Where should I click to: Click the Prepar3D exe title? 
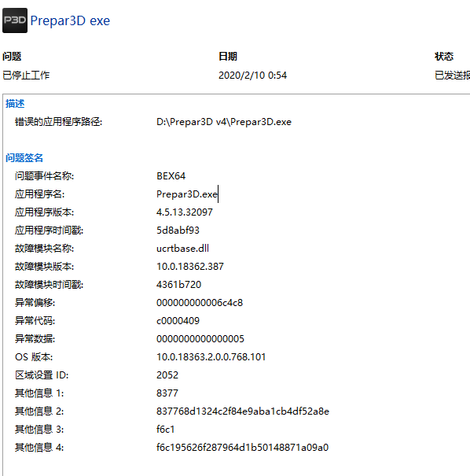click(70, 21)
